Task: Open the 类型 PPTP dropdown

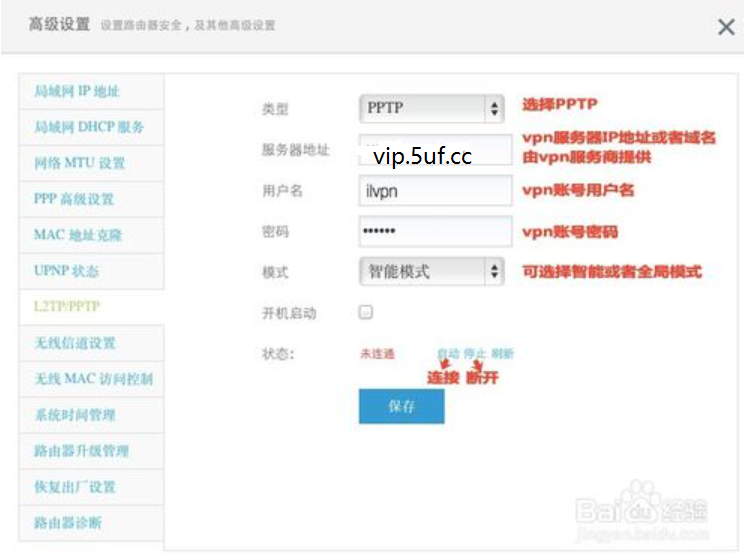Action: pos(432,108)
